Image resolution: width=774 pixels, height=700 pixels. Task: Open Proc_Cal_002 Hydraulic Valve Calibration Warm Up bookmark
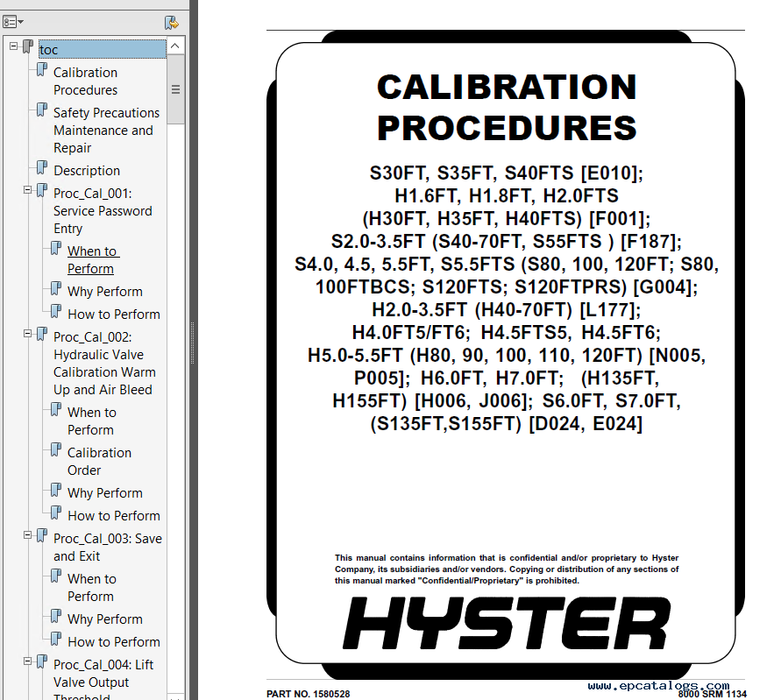tap(104, 364)
